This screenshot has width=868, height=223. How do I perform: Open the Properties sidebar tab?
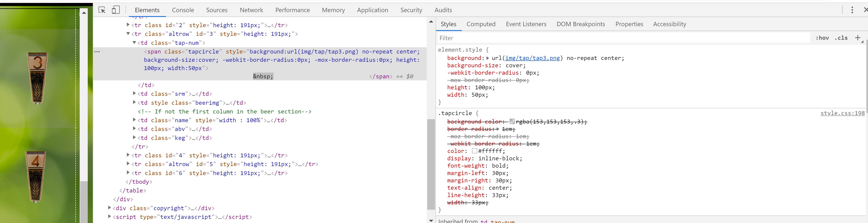click(629, 24)
